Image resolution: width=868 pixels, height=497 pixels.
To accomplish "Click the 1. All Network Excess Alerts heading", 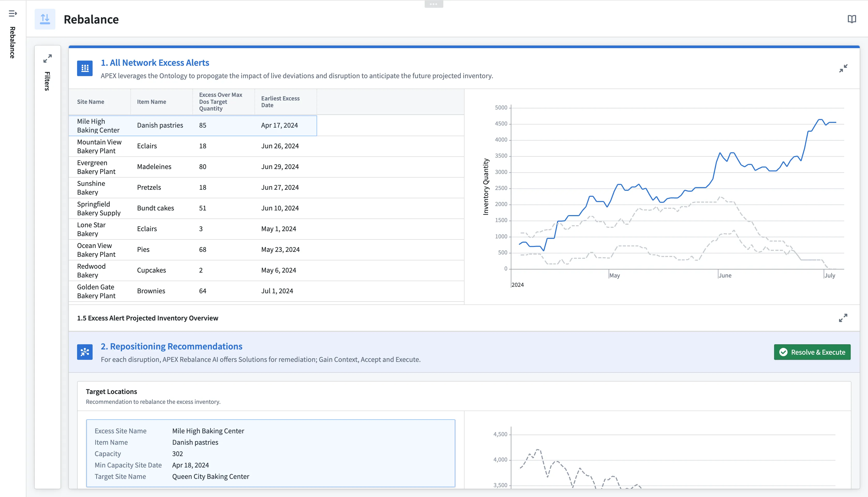I will coord(155,63).
